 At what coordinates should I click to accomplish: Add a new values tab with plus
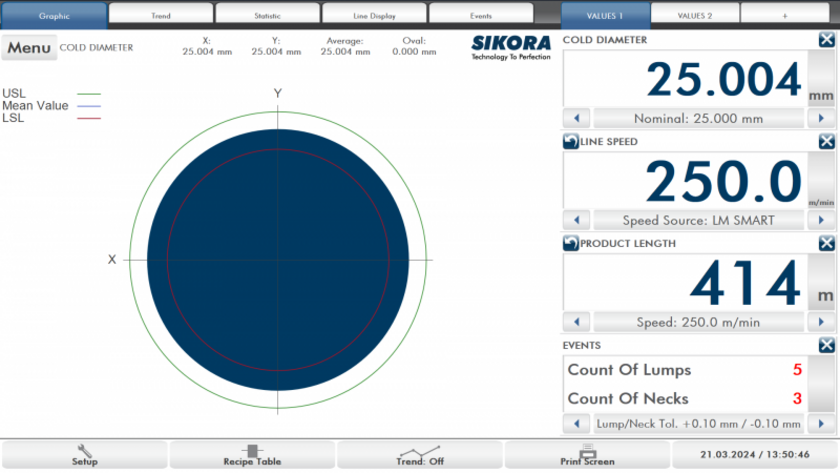[x=784, y=16]
